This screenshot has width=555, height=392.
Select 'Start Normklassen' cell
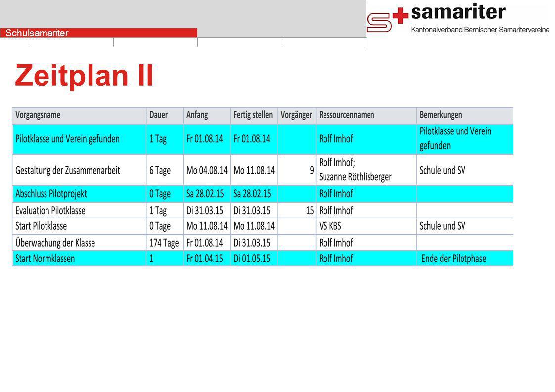79,259
